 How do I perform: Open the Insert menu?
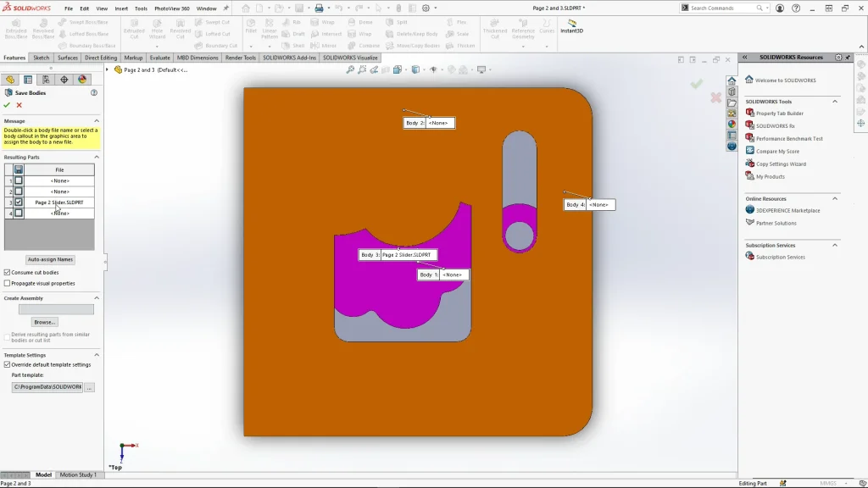click(121, 8)
